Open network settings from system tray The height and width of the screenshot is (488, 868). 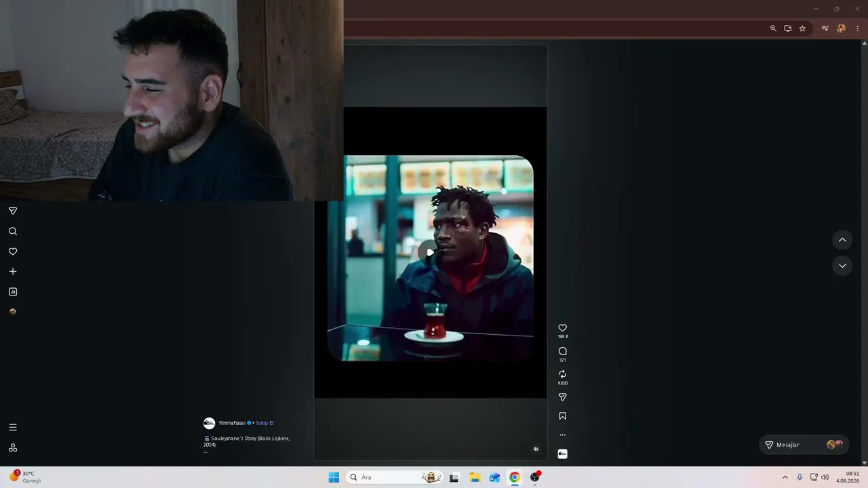pos(814,477)
